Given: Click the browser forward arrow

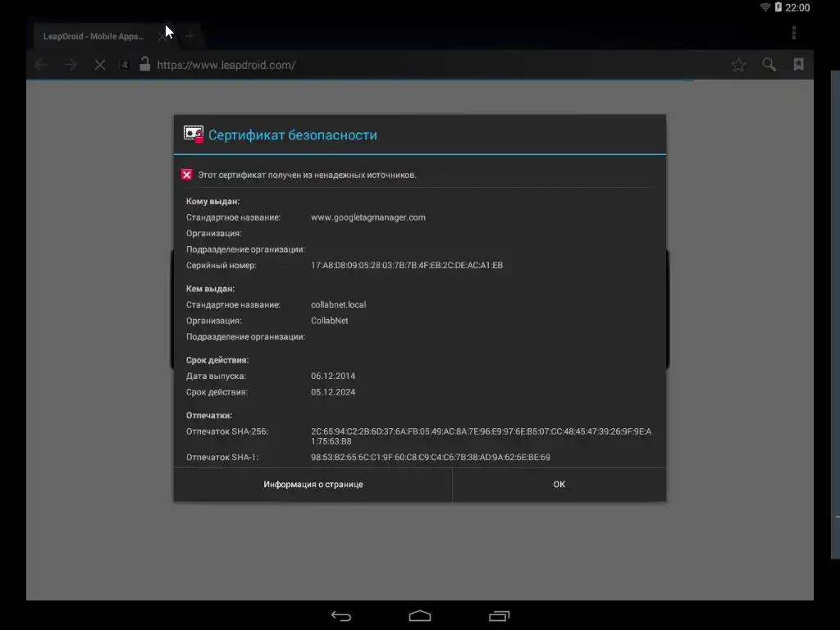Looking at the screenshot, I should click(x=71, y=66).
